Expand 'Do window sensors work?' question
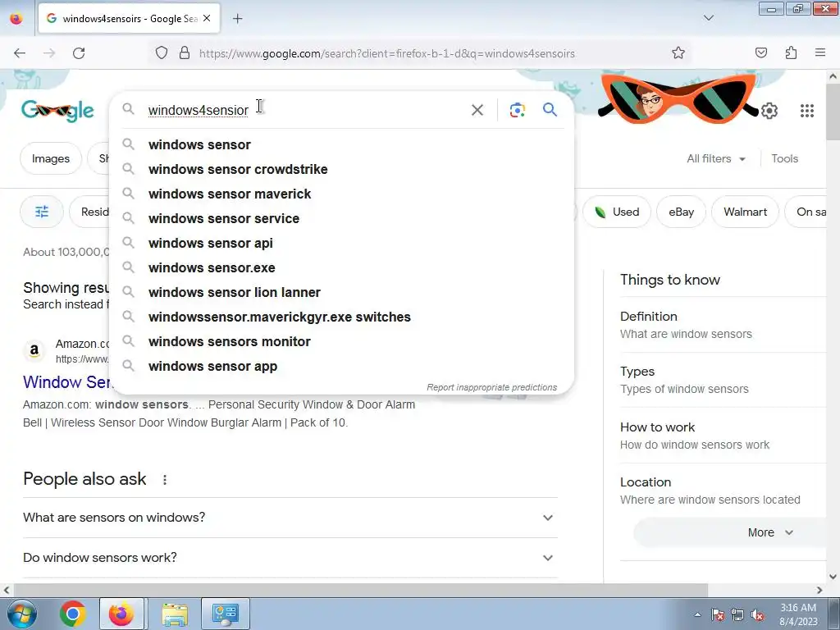Viewport: 840px width, 630px height. [290, 558]
